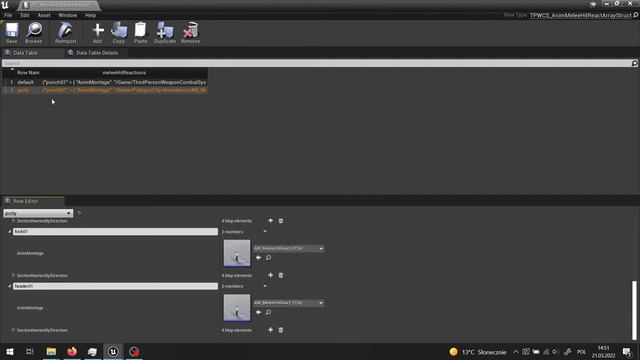Add map element under header01 SectionNamesByDirection

271,330
